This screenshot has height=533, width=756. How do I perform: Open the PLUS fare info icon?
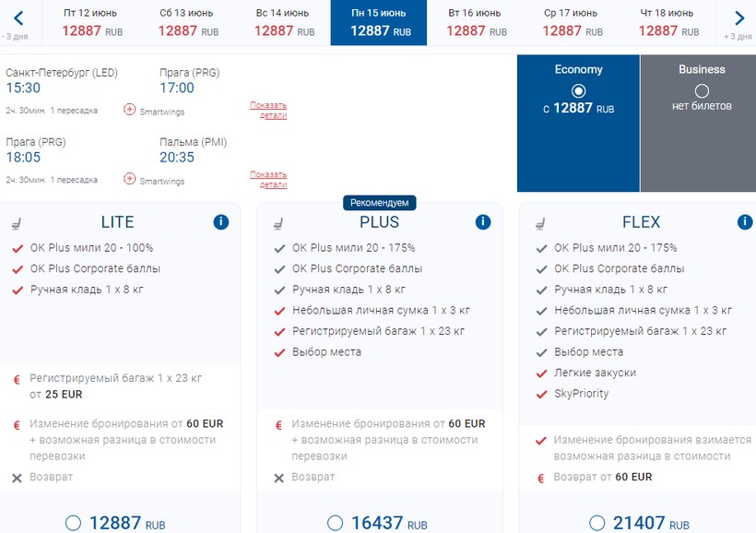tap(483, 222)
